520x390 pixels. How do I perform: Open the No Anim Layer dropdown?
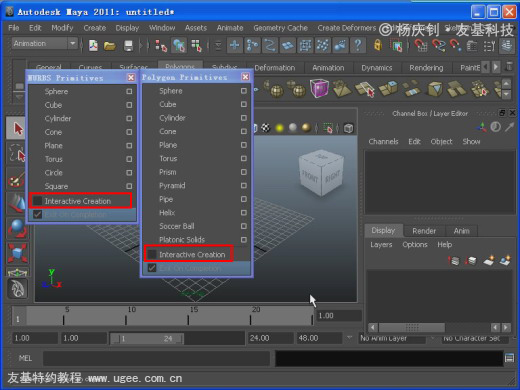(393, 338)
